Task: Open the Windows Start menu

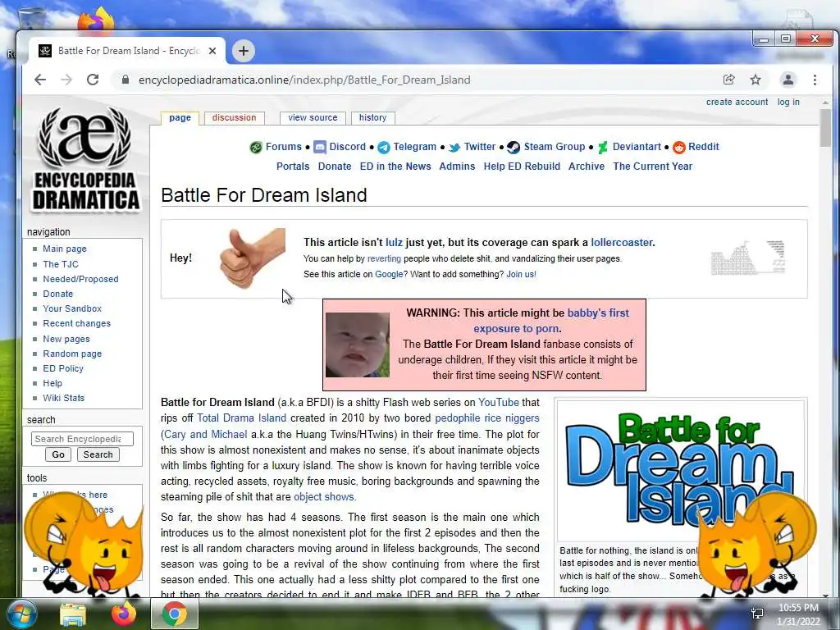Action: (x=21, y=614)
